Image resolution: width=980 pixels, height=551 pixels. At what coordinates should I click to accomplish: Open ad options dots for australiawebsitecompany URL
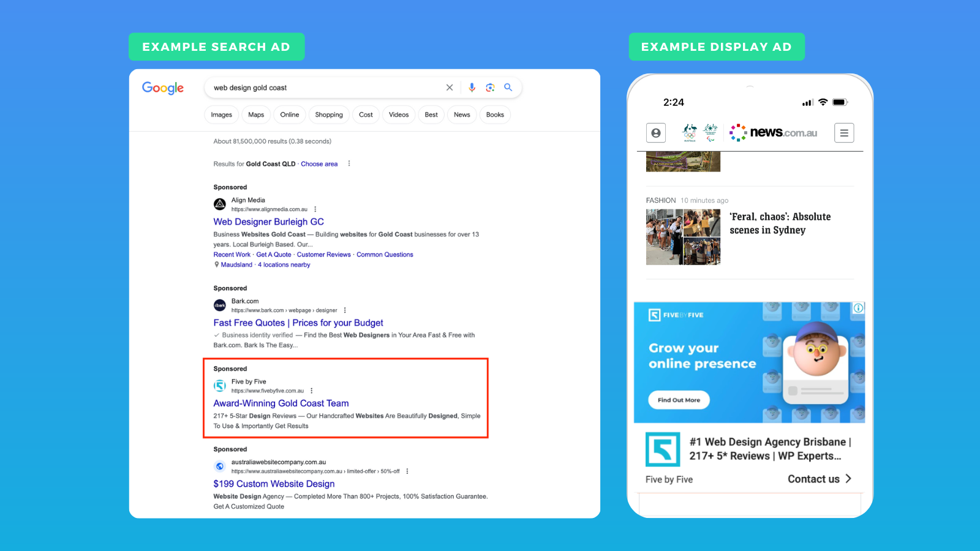[x=407, y=471]
